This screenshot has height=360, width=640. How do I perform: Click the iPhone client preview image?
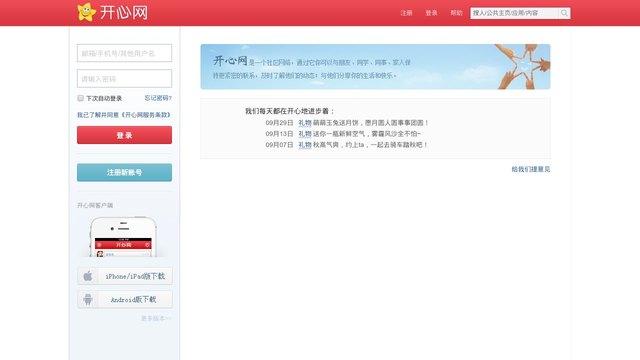[123, 237]
